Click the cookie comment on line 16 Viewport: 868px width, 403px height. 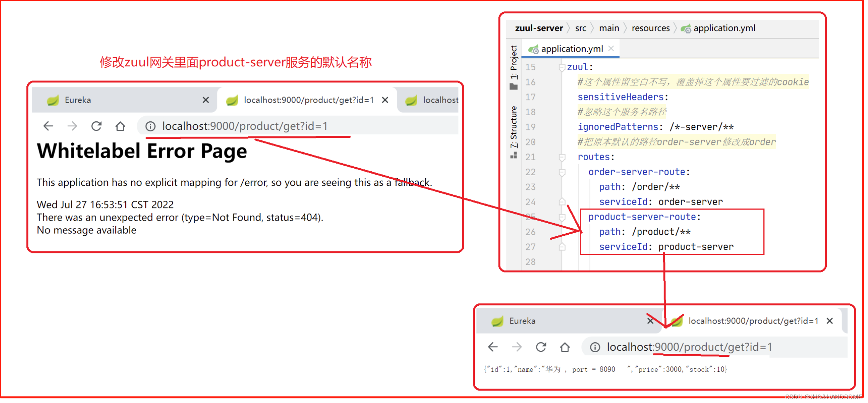693,82
